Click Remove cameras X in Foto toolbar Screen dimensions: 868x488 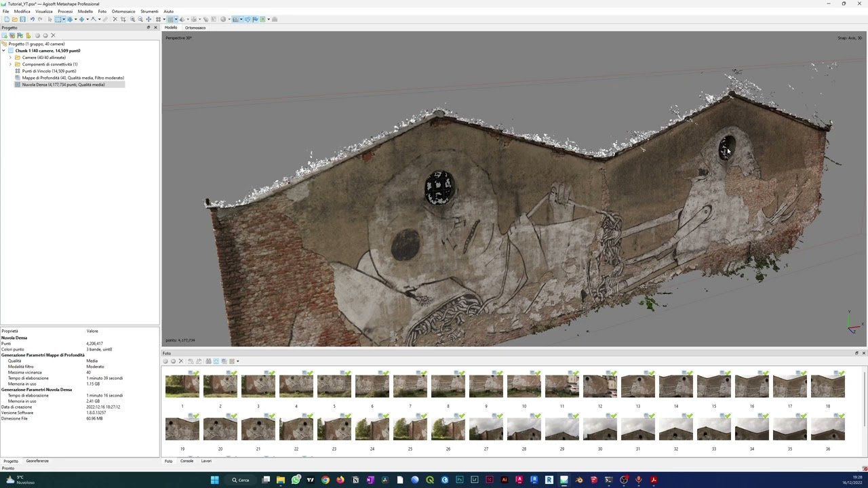click(x=181, y=361)
